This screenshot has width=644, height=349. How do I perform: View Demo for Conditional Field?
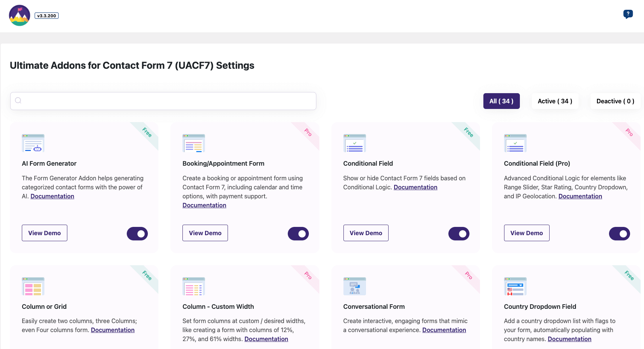coord(366,233)
